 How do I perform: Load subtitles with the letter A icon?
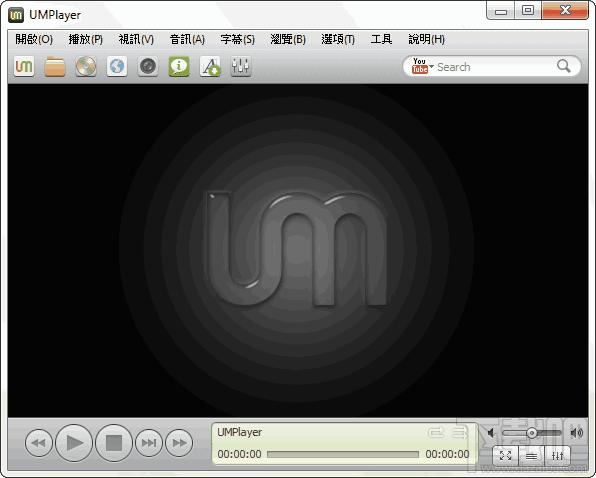[x=210, y=66]
